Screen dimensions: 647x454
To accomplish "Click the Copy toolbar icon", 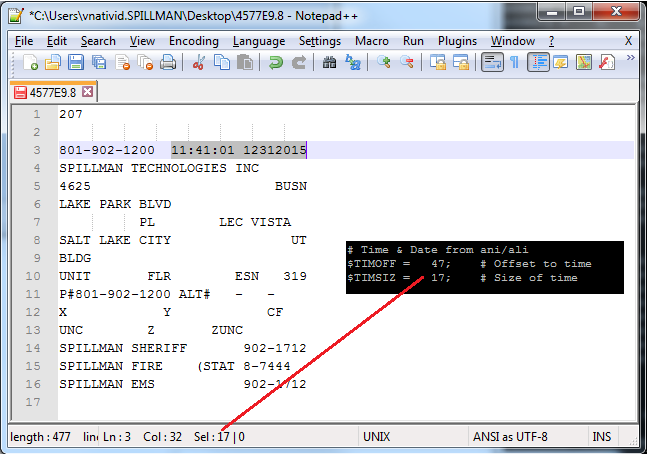I will [222, 63].
